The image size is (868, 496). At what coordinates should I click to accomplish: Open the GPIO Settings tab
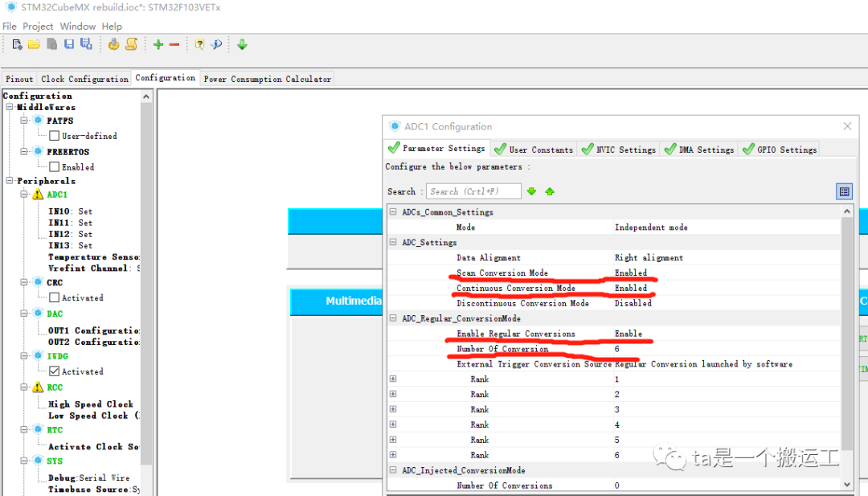pyautogui.click(x=780, y=150)
